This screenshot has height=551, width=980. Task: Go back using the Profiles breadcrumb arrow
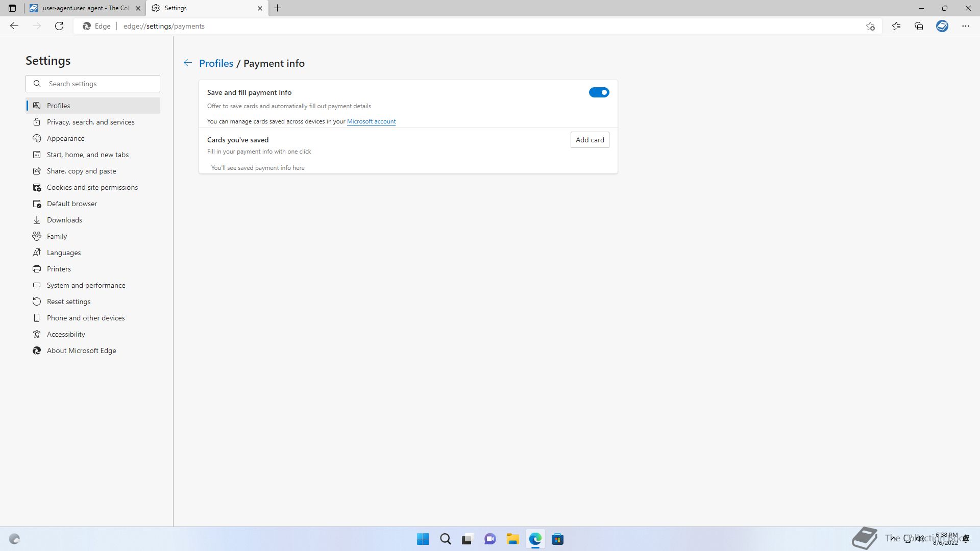(x=188, y=63)
